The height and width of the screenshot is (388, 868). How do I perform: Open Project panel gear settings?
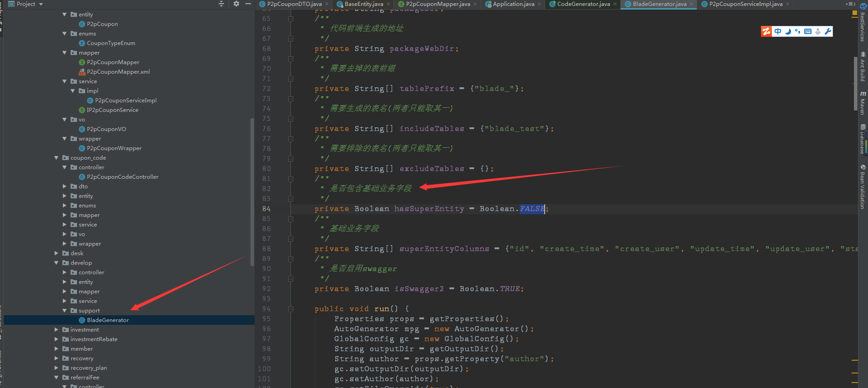coord(236,4)
